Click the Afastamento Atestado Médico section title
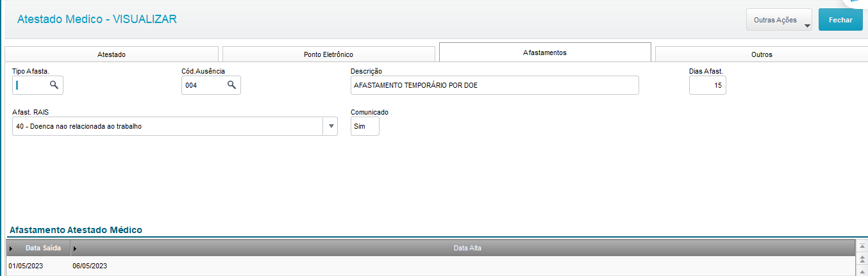The width and height of the screenshot is (868, 276). [76, 229]
